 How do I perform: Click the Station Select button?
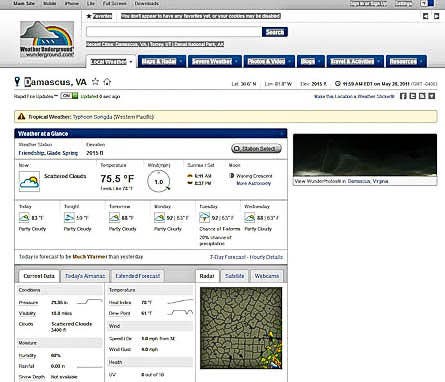pos(256,148)
